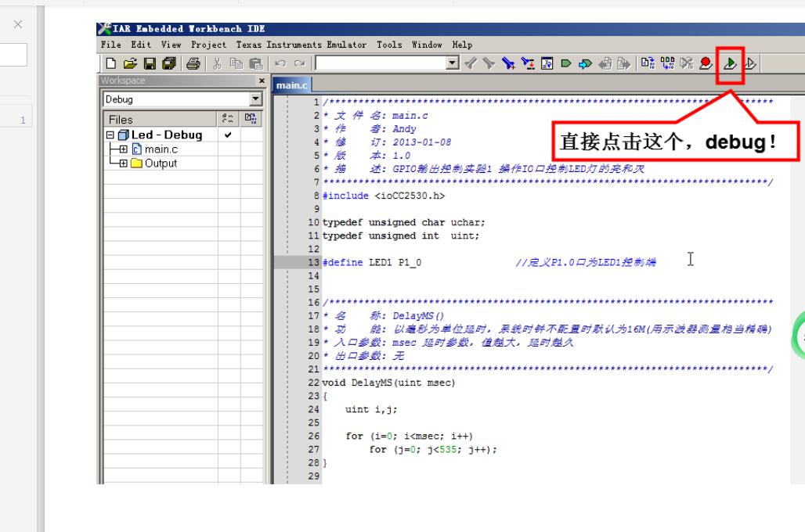
Task: Click 'void DelayMS(uint msec)' declaration
Action: 388,383
